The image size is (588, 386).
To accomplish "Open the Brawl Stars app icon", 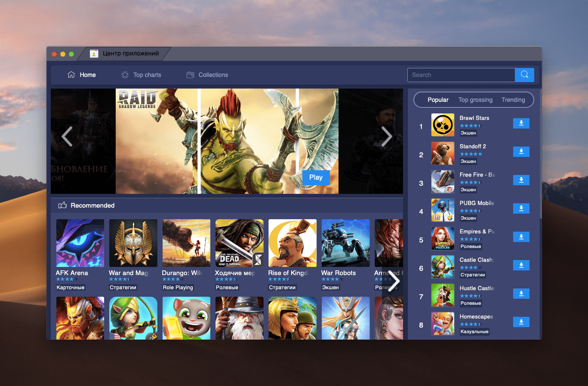I will [443, 125].
